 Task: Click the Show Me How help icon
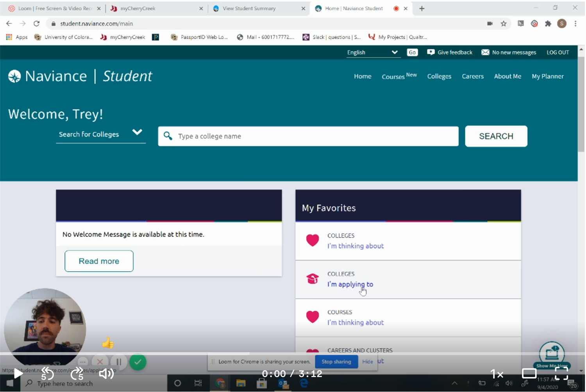click(x=552, y=356)
